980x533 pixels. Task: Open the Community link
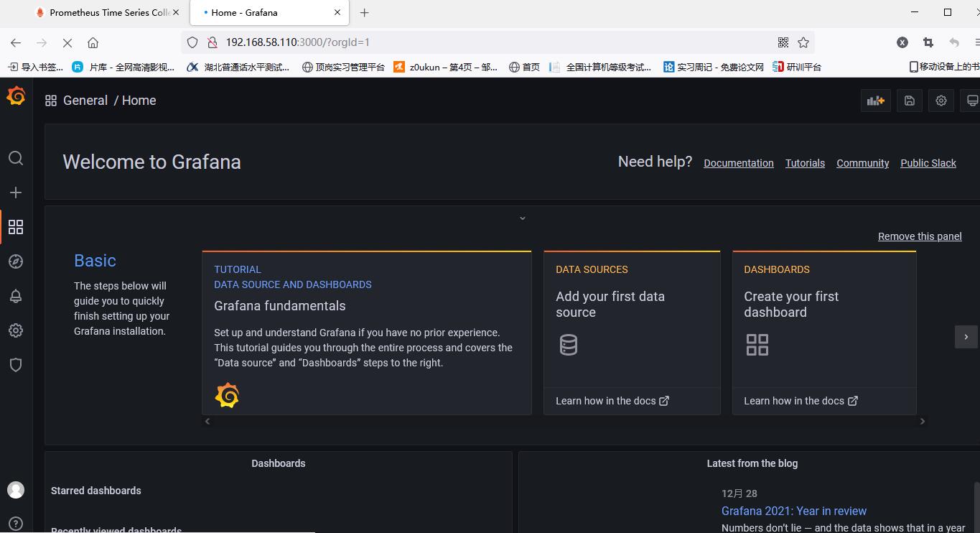point(863,163)
